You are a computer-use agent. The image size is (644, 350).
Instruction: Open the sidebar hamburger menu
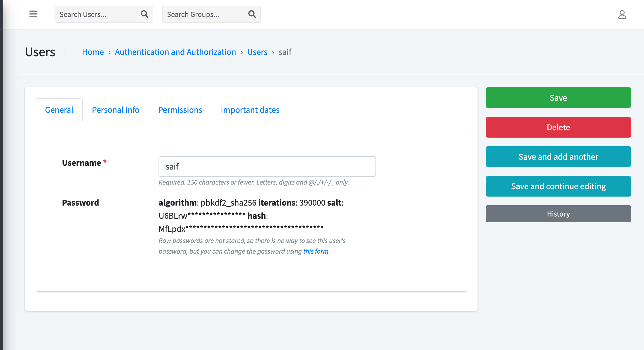(x=33, y=14)
